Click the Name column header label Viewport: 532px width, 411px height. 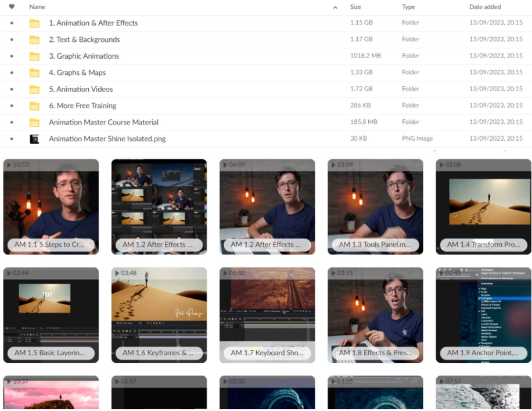[x=37, y=7]
